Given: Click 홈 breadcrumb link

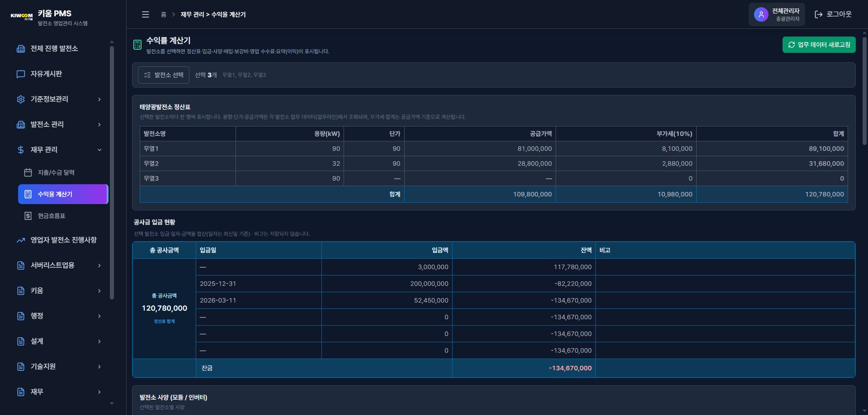Looking at the screenshot, I should [164, 14].
